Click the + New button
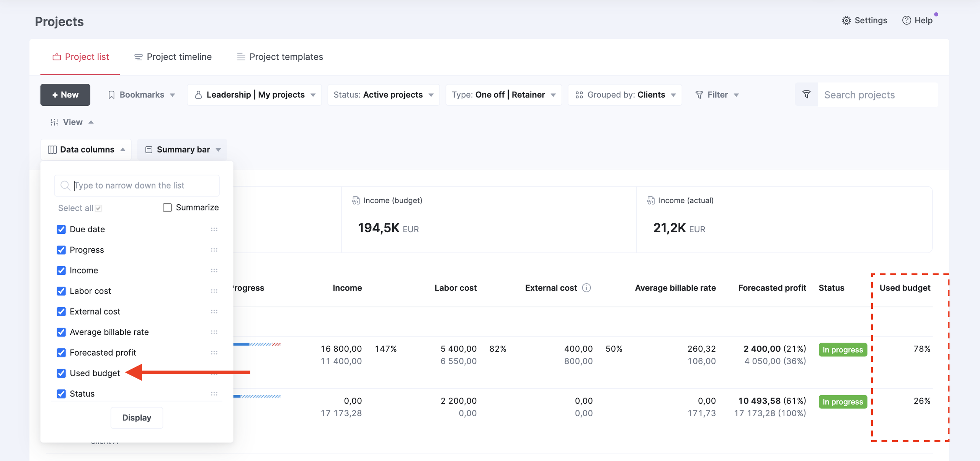The width and height of the screenshot is (980, 461). click(x=65, y=95)
